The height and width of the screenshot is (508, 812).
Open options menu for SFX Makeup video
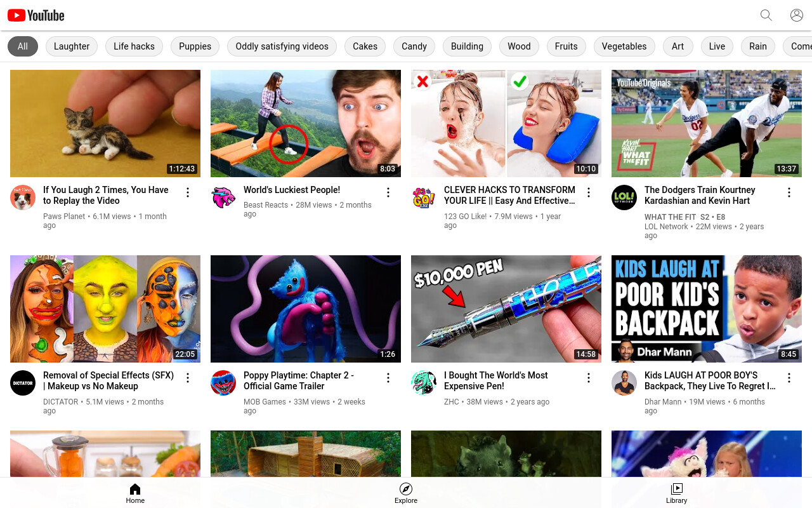click(188, 378)
